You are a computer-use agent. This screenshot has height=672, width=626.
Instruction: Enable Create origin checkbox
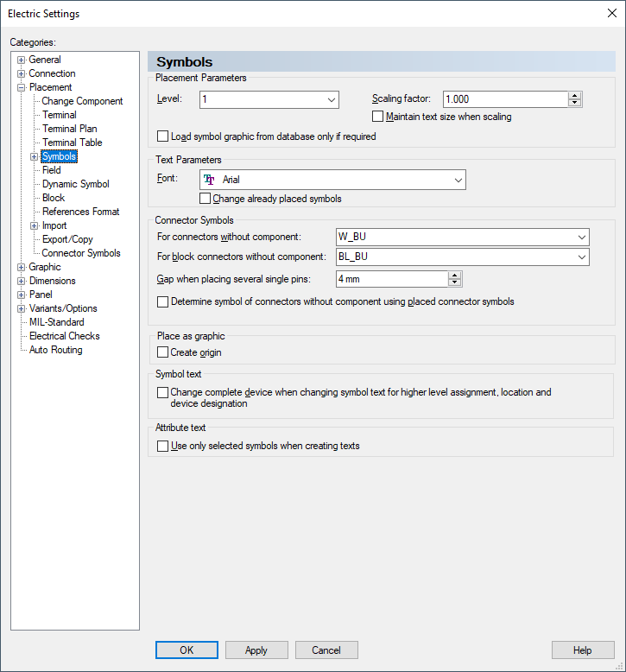point(163,352)
